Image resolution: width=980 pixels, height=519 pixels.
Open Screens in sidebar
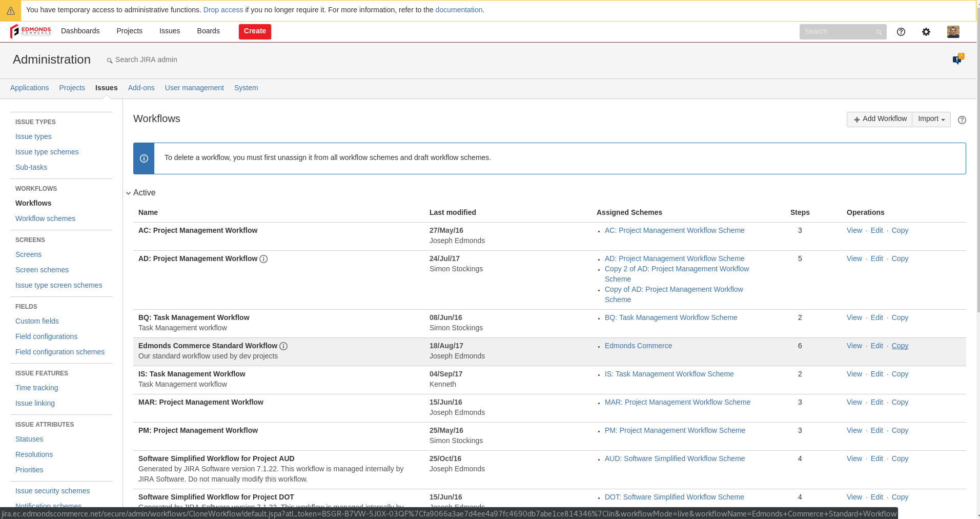[28, 254]
